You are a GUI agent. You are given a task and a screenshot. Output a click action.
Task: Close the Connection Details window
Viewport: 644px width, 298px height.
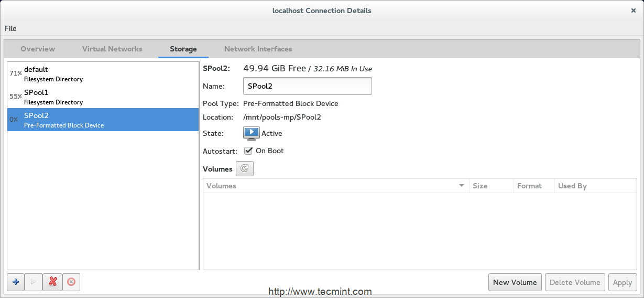[x=634, y=10]
